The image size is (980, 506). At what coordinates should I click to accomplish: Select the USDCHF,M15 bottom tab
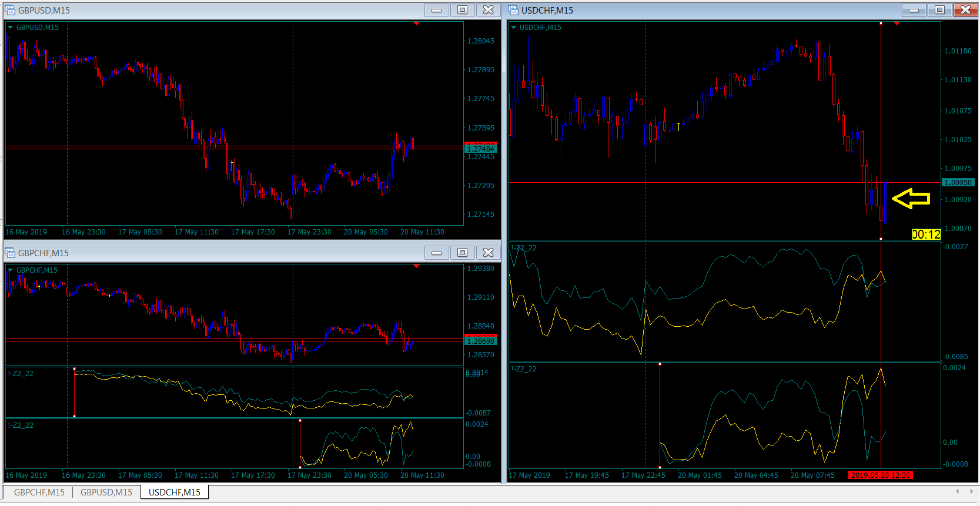coord(175,492)
